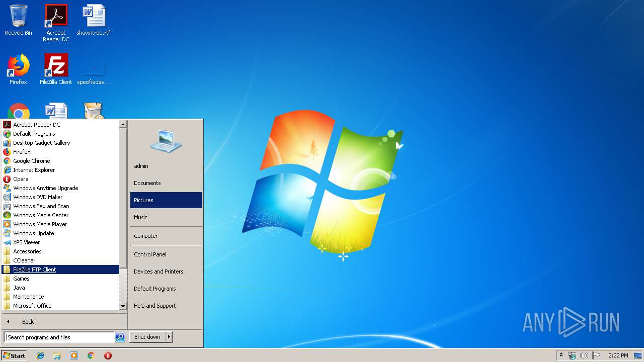Click the Show desktop button
This screenshot has height=362, width=644.
638,355
